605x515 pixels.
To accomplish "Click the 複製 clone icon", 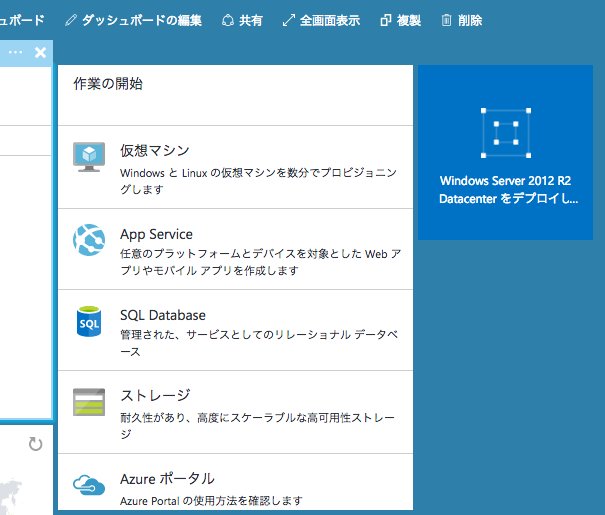I will click(385, 20).
